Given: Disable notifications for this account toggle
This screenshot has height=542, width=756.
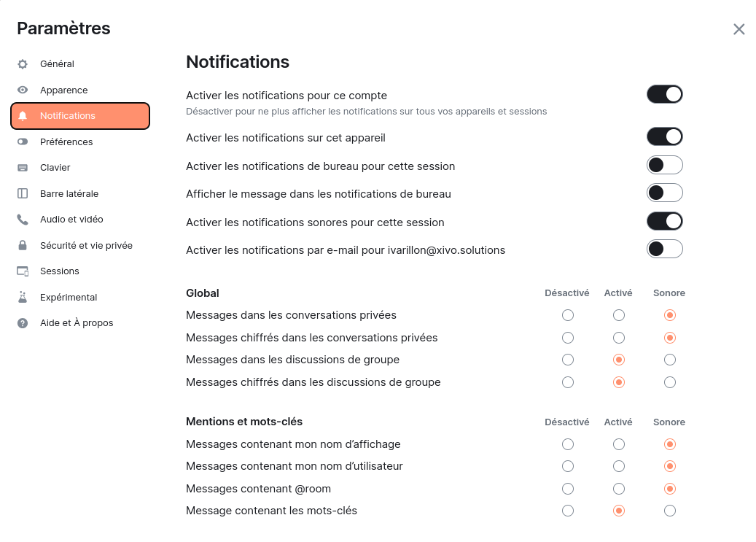Looking at the screenshot, I should pos(664,94).
